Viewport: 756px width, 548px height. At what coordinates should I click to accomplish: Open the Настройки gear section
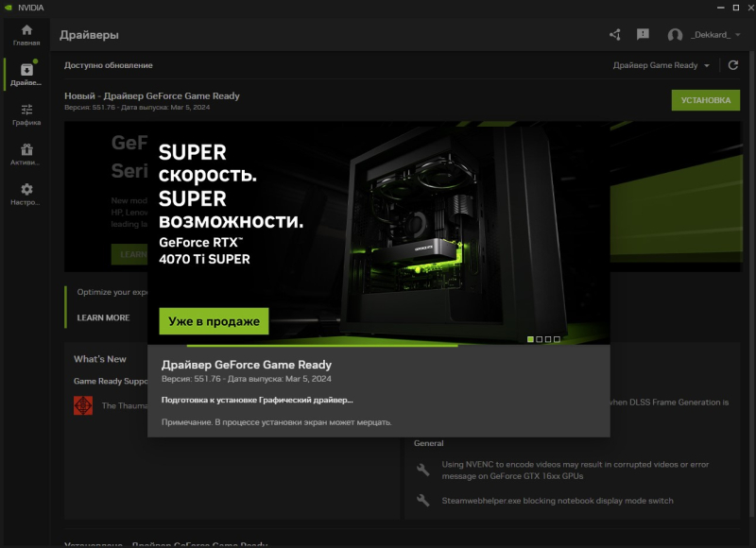pos(26,194)
